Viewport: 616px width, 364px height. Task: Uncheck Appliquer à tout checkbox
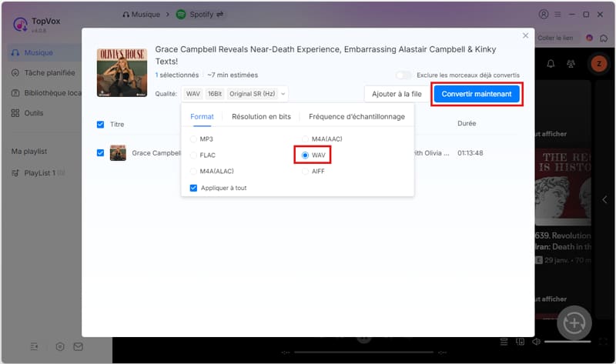193,188
